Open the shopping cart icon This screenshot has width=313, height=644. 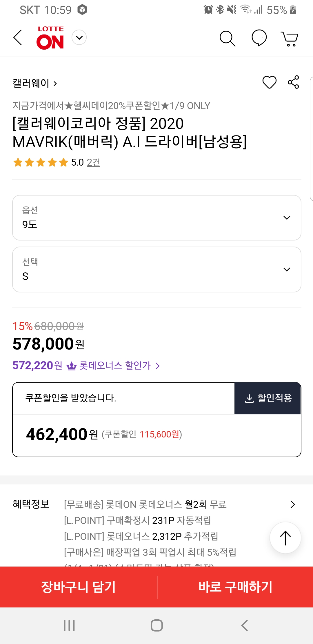[x=290, y=39]
